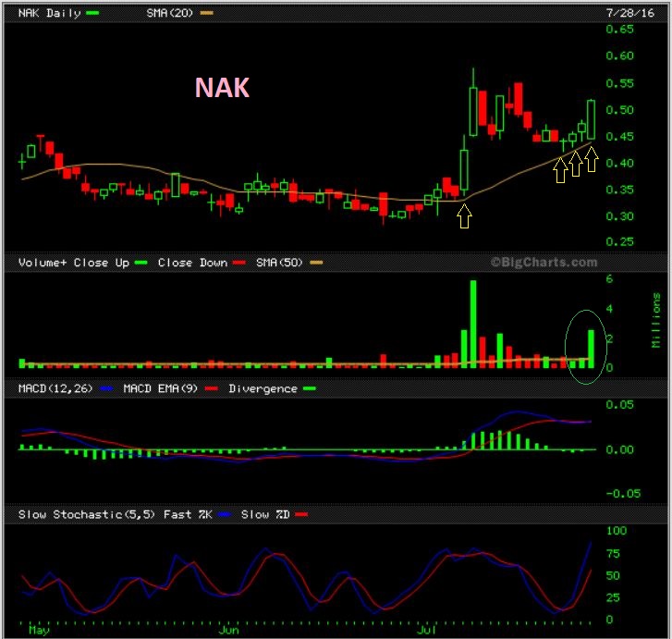Click the "MACD EMA(9)" legend label

(160, 388)
